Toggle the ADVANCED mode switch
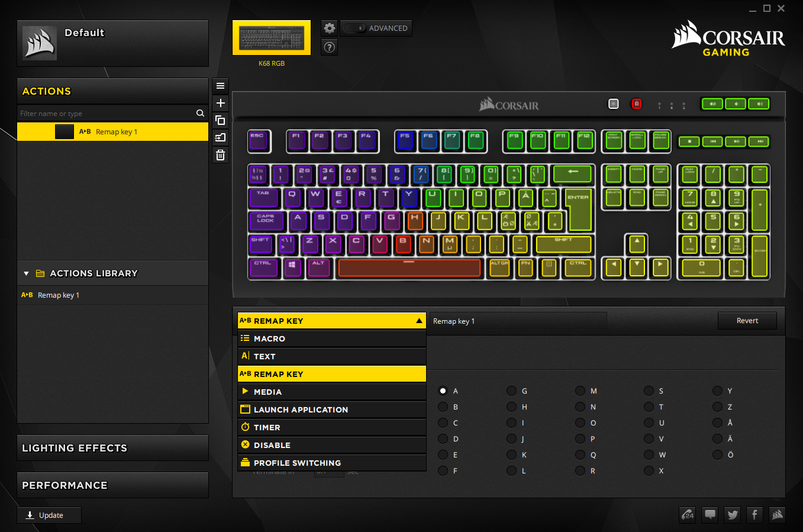 [355, 28]
